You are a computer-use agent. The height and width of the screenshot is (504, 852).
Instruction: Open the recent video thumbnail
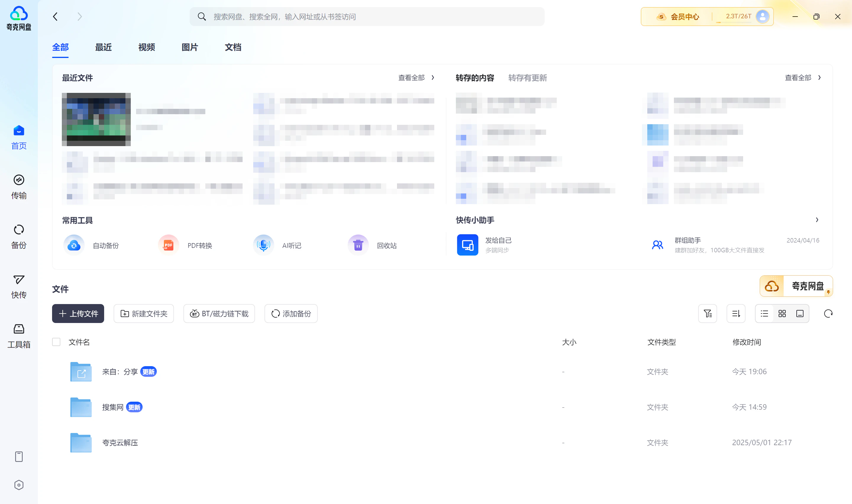96,119
